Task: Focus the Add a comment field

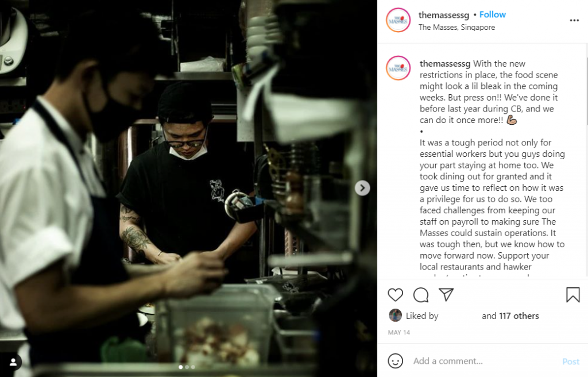Action: (483, 361)
